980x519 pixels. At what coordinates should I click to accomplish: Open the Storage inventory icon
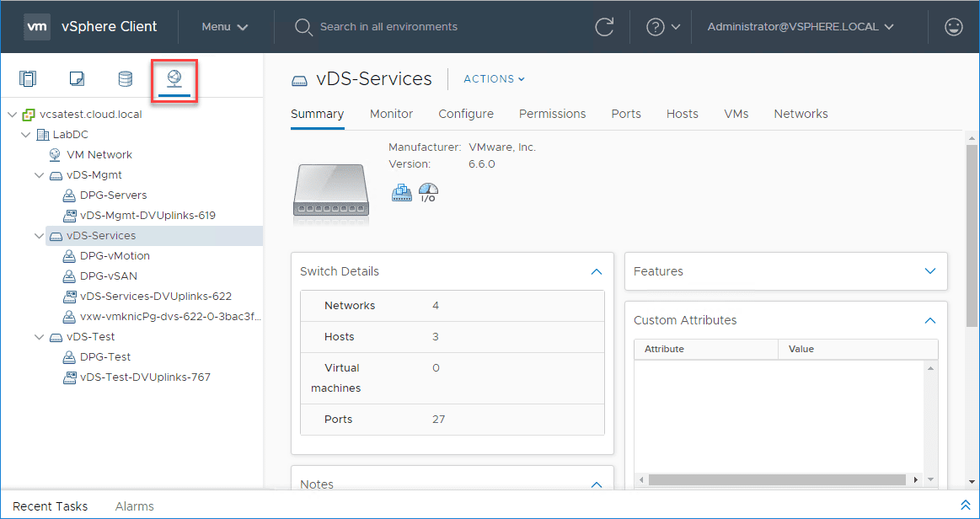(x=125, y=79)
